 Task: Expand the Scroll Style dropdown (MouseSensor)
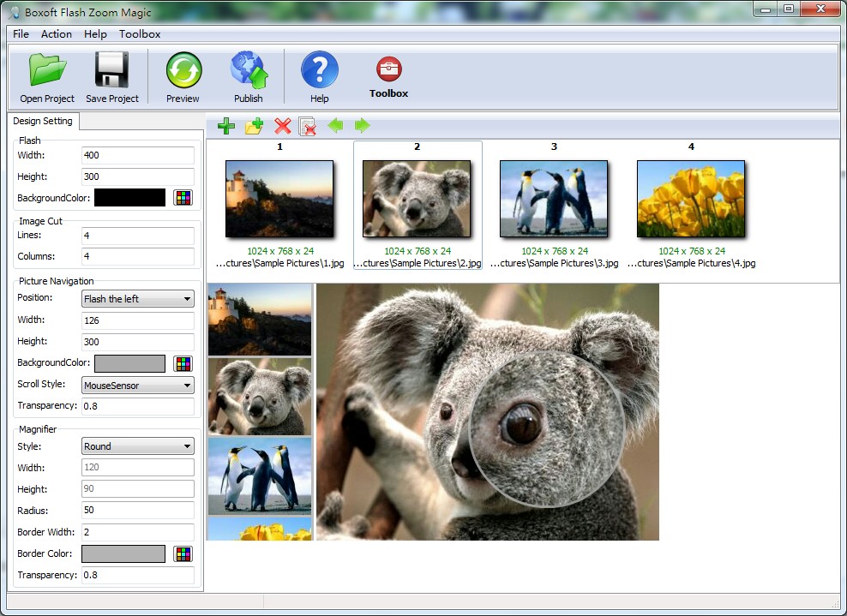click(x=138, y=385)
